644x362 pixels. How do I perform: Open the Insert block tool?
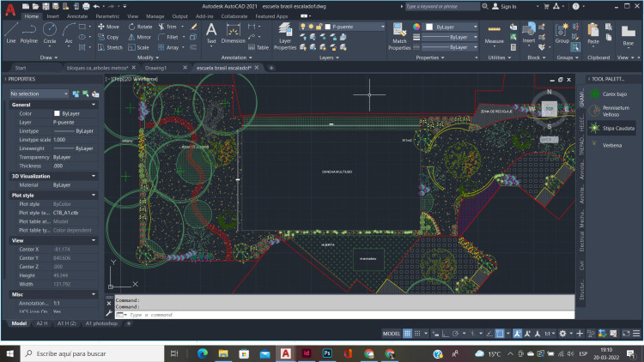coord(529,33)
